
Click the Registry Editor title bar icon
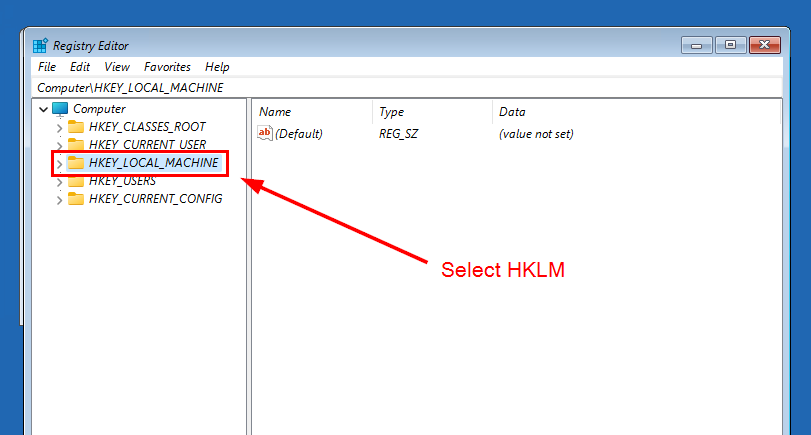coord(40,46)
